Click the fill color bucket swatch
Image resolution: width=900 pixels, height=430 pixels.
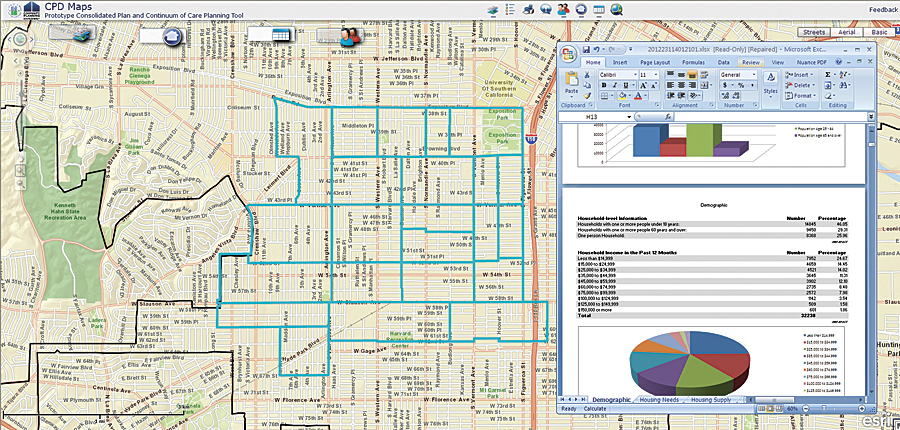pyautogui.click(x=622, y=95)
